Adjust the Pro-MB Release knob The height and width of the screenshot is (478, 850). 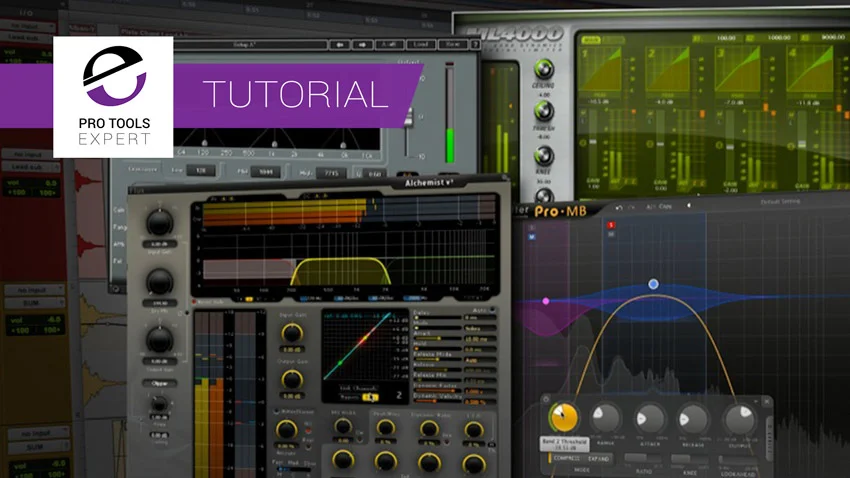click(x=693, y=418)
